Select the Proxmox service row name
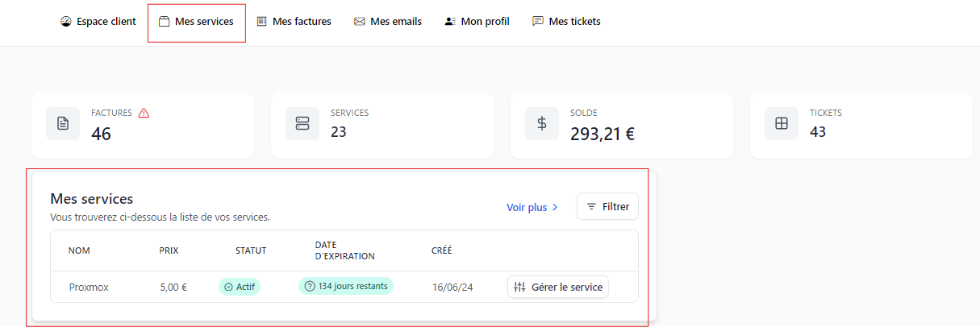Screen dimensions: 980x327 [x=89, y=287]
